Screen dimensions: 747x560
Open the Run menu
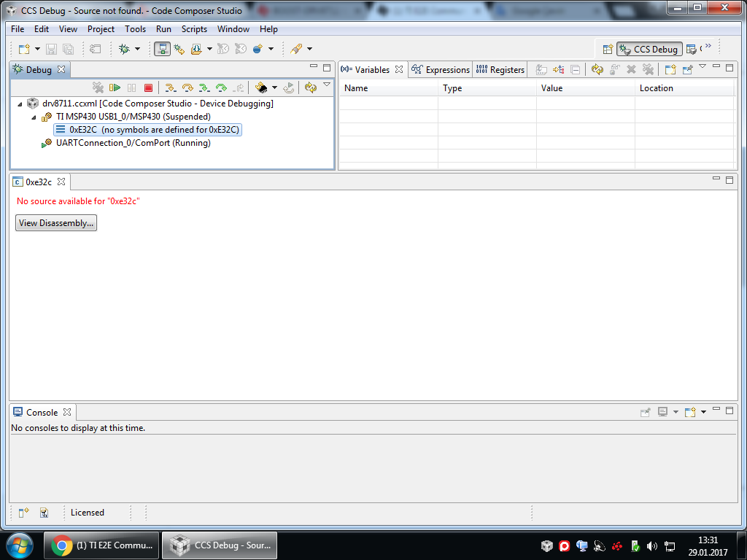(163, 29)
